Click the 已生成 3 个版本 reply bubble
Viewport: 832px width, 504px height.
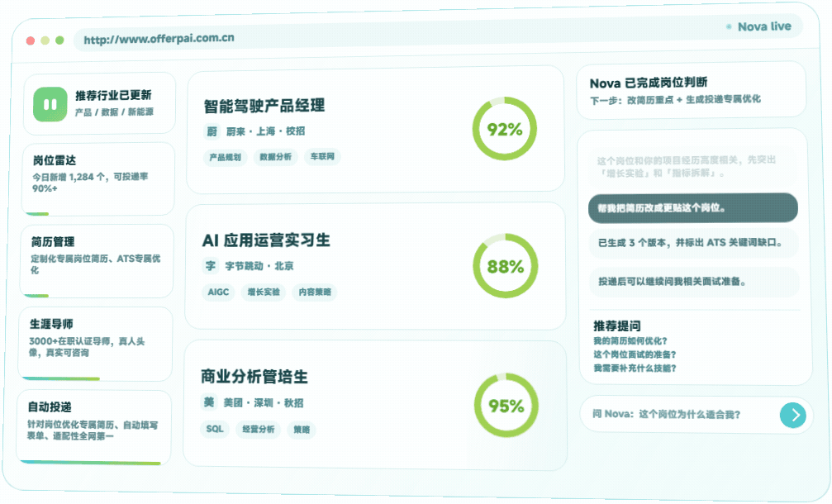pos(694,243)
